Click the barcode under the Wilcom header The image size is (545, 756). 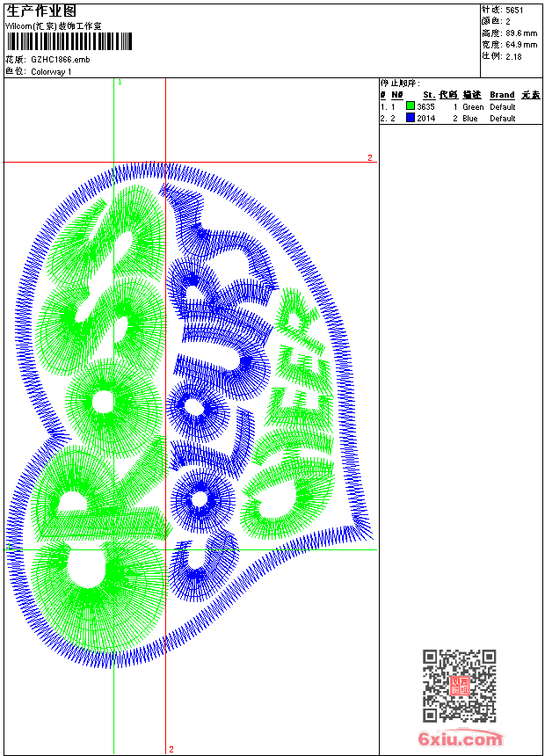(69, 41)
